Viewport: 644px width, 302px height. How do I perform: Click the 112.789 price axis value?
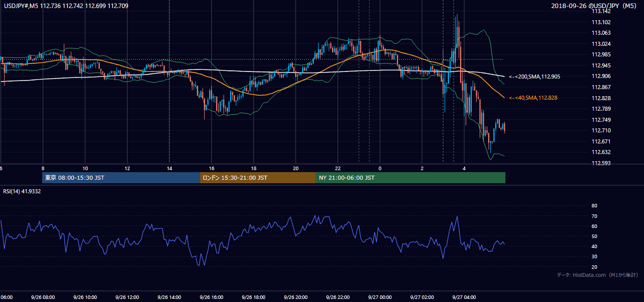pos(600,109)
